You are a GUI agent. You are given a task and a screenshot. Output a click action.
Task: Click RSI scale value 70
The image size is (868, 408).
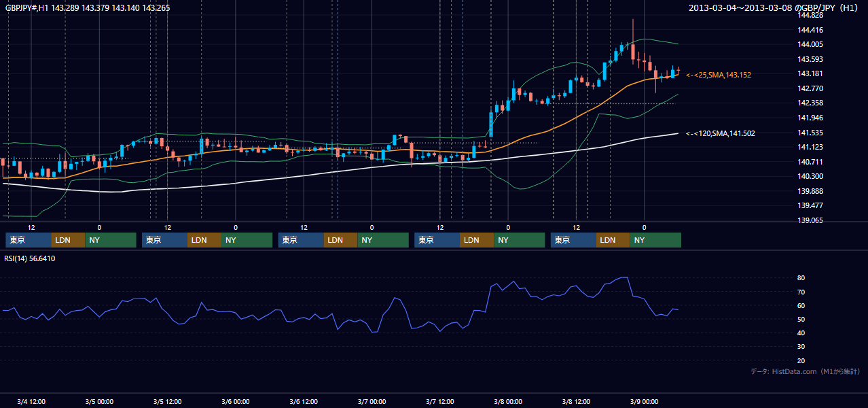point(801,292)
